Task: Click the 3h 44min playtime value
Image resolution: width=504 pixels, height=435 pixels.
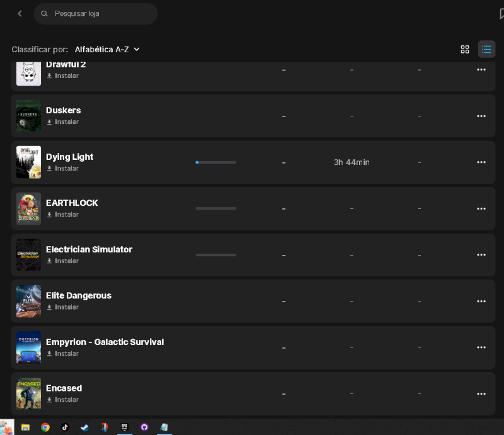Action: pos(352,162)
